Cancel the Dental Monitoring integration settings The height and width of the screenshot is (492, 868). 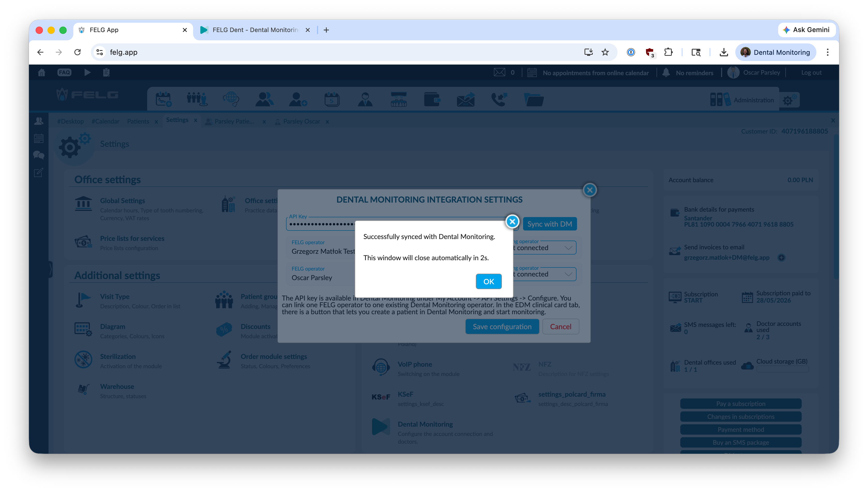tap(561, 326)
